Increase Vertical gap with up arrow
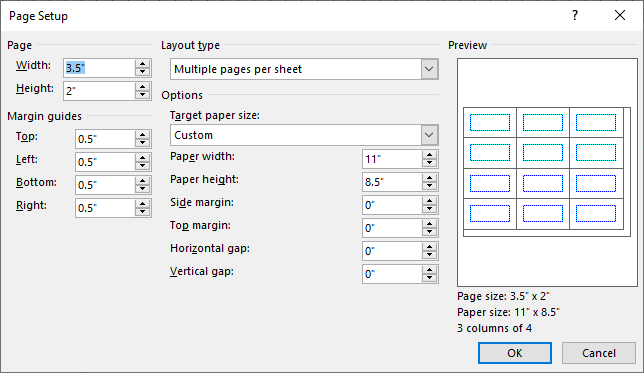 coord(429,270)
